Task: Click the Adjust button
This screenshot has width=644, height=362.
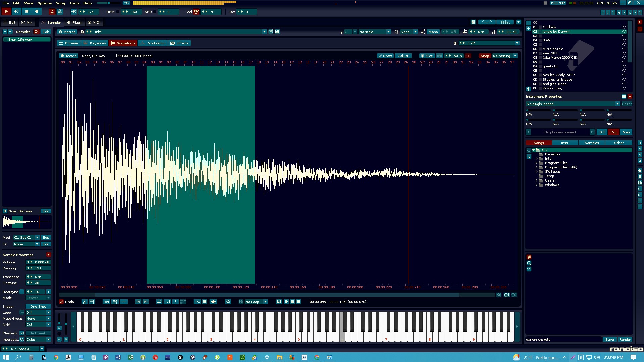Action: (403, 56)
